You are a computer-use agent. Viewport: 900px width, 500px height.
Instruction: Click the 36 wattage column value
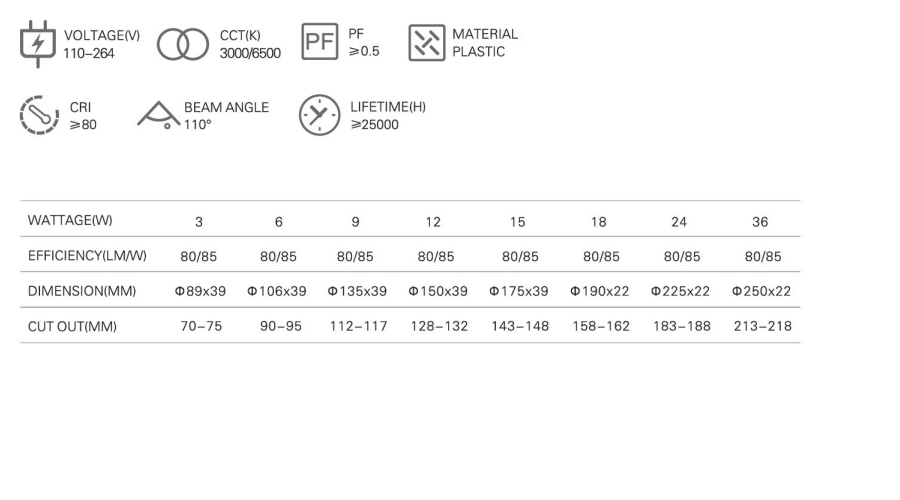pyautogui.click(x=760, y=221)
